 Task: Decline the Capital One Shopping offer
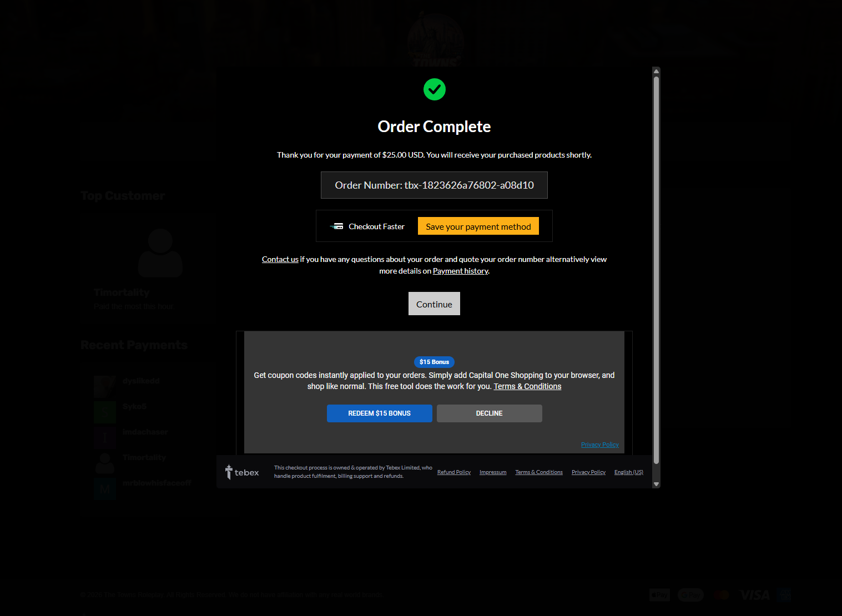click(x=489, y=413)
